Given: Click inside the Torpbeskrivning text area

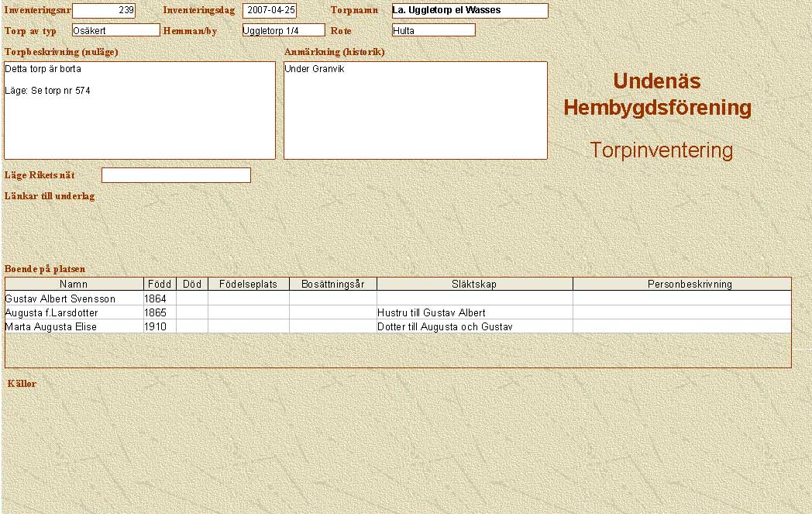Looking at the screenshot, I should [139, 110].
